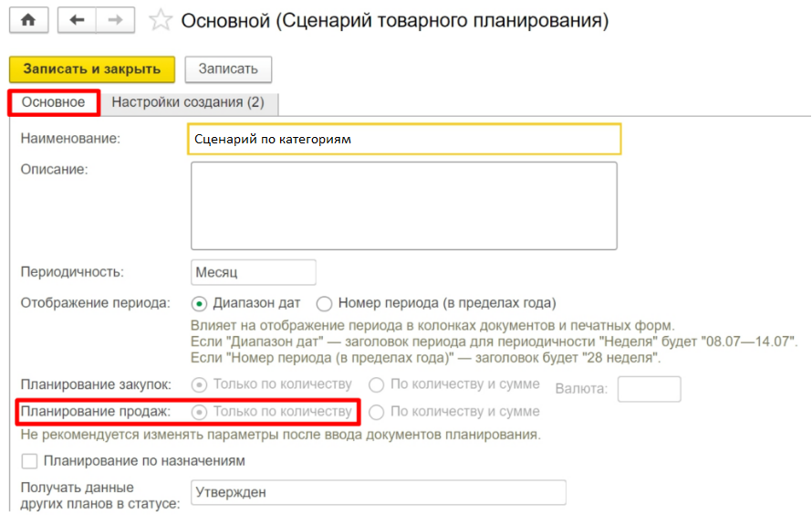The width and height of the screenshot is (812, 515).
Task: Click the 'Валюта' field
Action: tap(649, 389)
